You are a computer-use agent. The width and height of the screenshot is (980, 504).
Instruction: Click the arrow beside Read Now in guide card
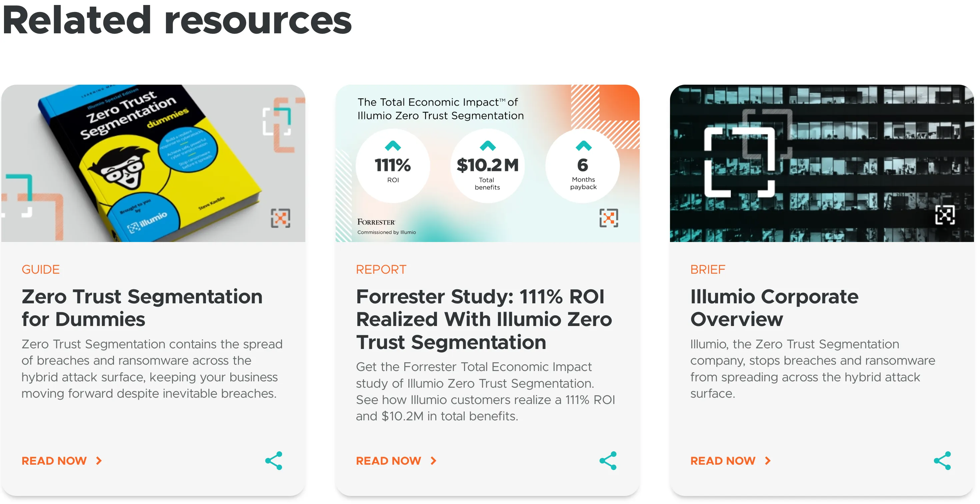click(99, 461)
